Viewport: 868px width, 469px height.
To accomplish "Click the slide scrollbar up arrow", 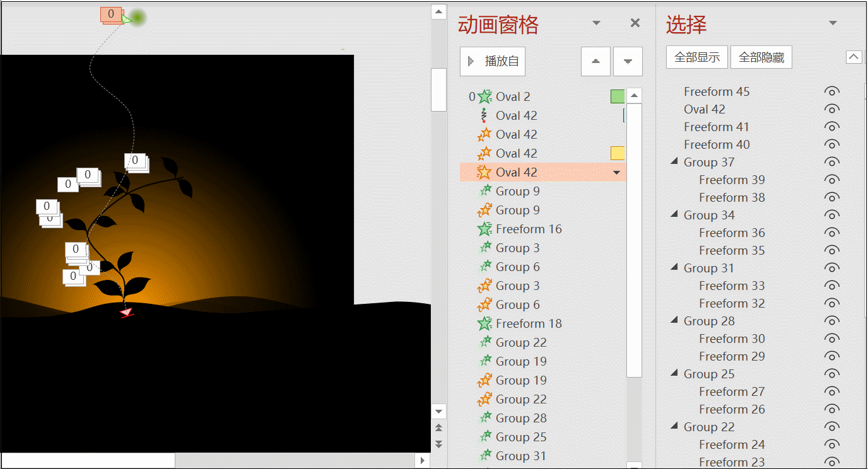I will pyautogui.click(x=438, y=12).
